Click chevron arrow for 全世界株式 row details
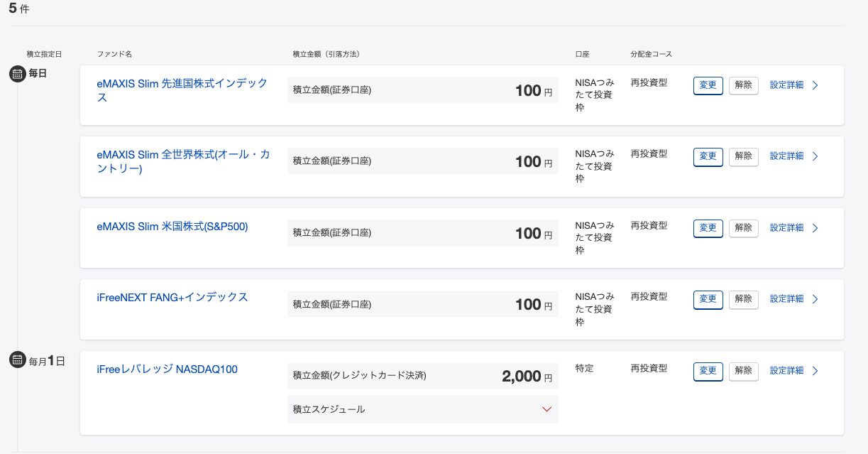Image resolution: width=868 pixels, height=454 pixels. [815, 156]
